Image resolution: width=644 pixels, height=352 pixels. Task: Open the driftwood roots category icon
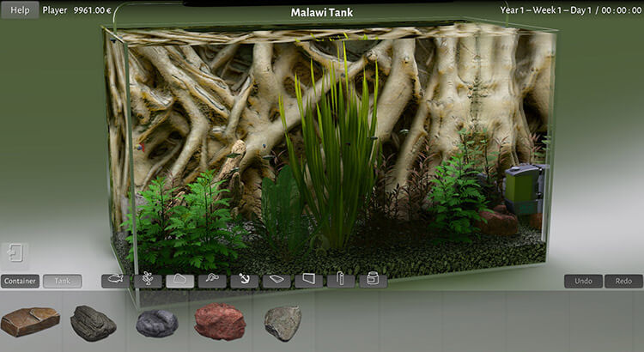212,280
